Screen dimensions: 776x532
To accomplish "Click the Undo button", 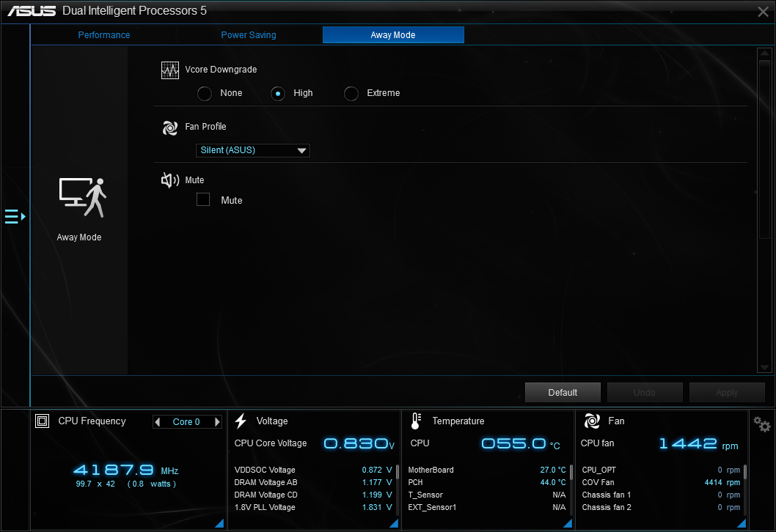I will coord(645,393).
